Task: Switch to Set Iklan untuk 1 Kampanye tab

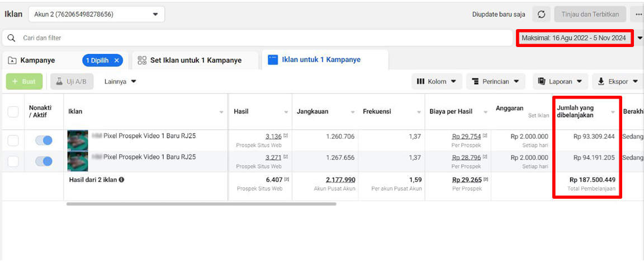Action: (x=195, y=60)
